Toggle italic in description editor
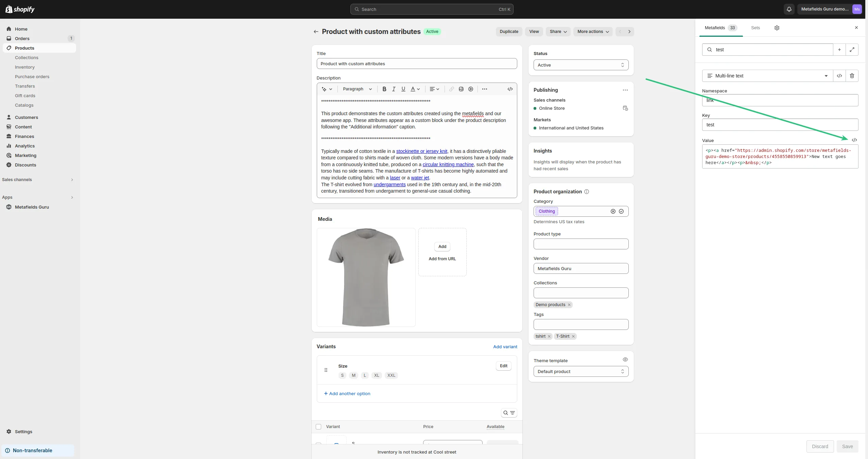Screen dimensions: 868x459 point(394,89)
